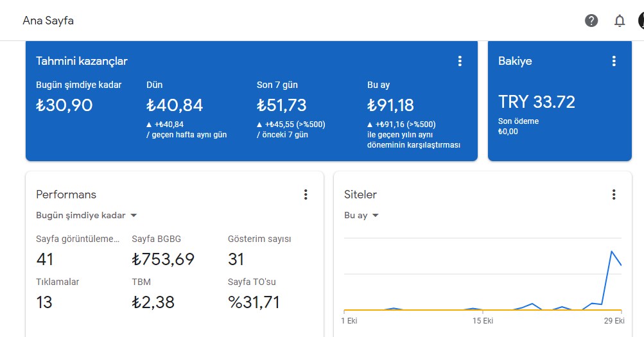Open the notifications bell
The image size is (644, 337).
(x=620, y=21)
